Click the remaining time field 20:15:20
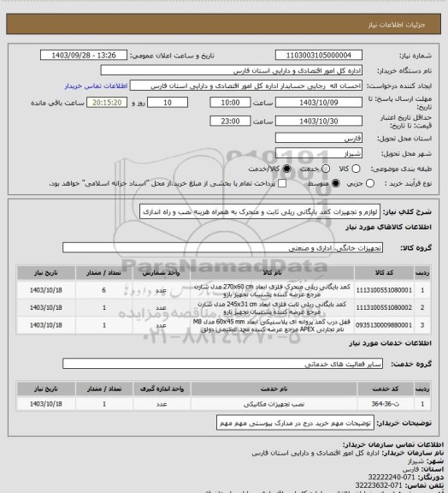The image size is (448, 493). click(107, 103)
